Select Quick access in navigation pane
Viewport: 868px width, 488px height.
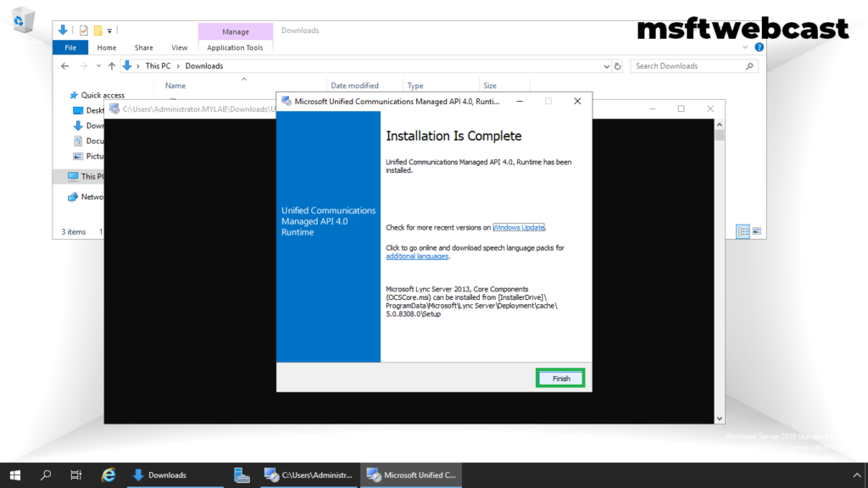pos(97,95)
